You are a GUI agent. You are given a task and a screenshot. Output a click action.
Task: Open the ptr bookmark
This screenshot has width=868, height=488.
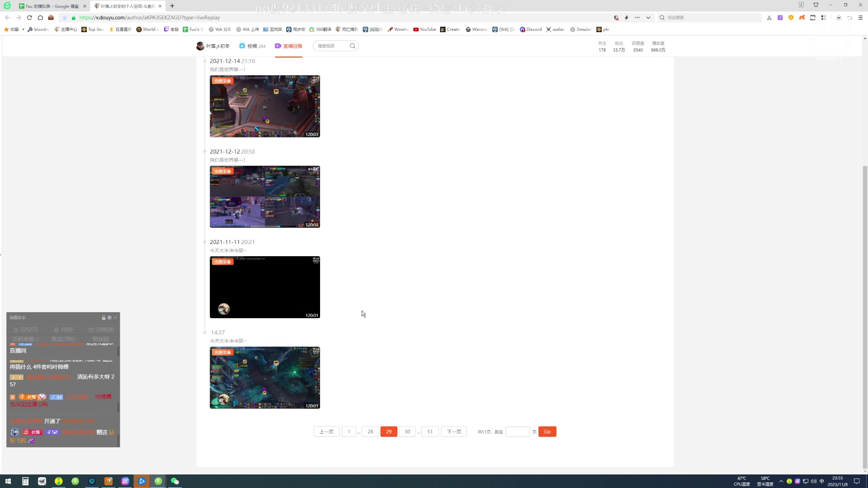click(x=603, y=29)
